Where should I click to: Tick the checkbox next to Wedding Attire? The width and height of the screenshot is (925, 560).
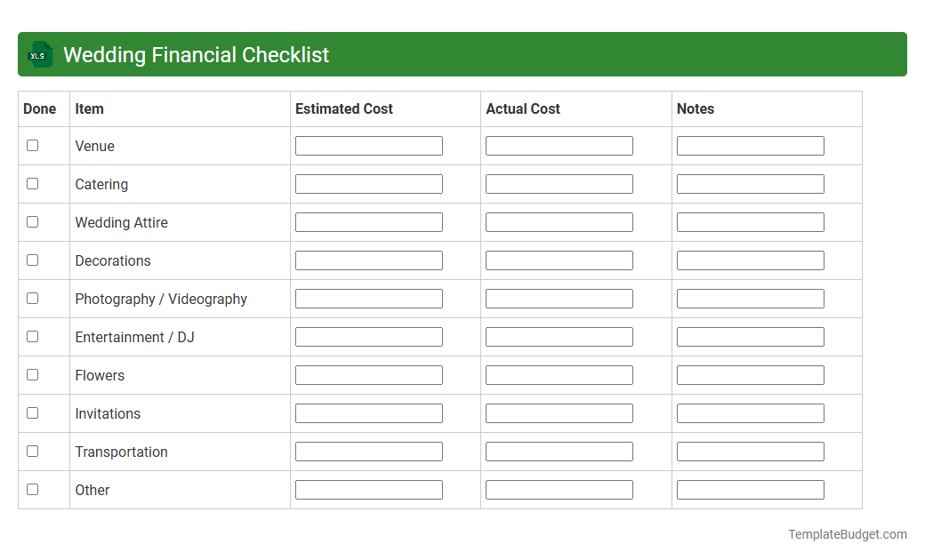(x=32, y=221)
